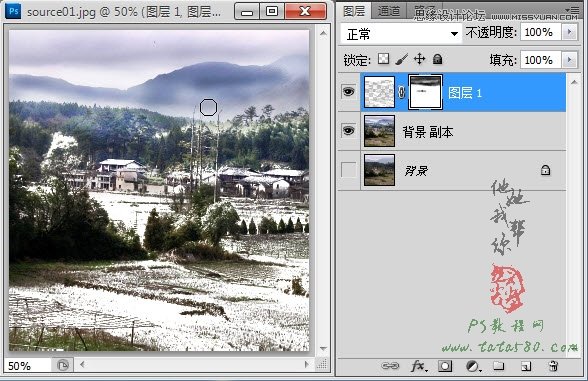588x381 pixels.
Task: Click horizontal scrollbar left arrow
Action: 82,364
